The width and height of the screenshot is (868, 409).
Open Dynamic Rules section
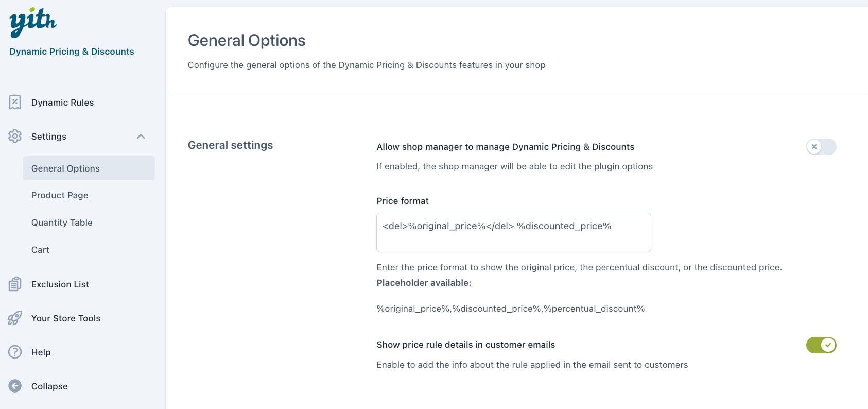(62, 103)
